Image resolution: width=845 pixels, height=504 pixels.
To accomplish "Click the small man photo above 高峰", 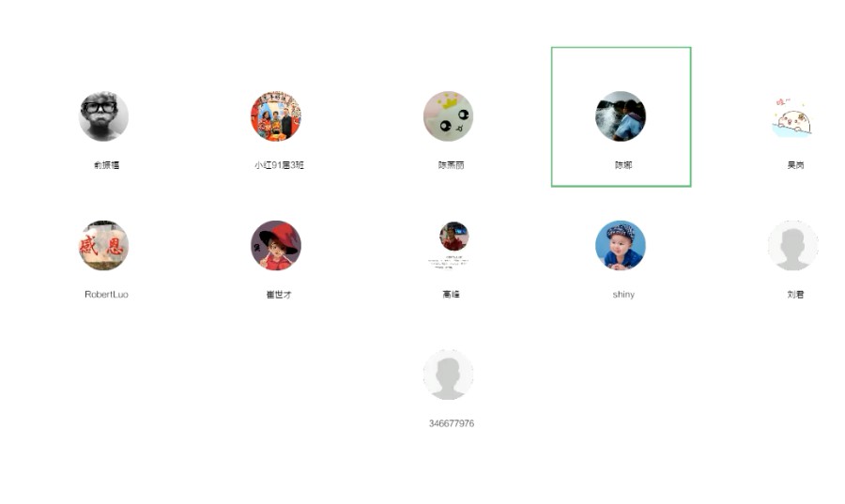I will pos(453,237).
